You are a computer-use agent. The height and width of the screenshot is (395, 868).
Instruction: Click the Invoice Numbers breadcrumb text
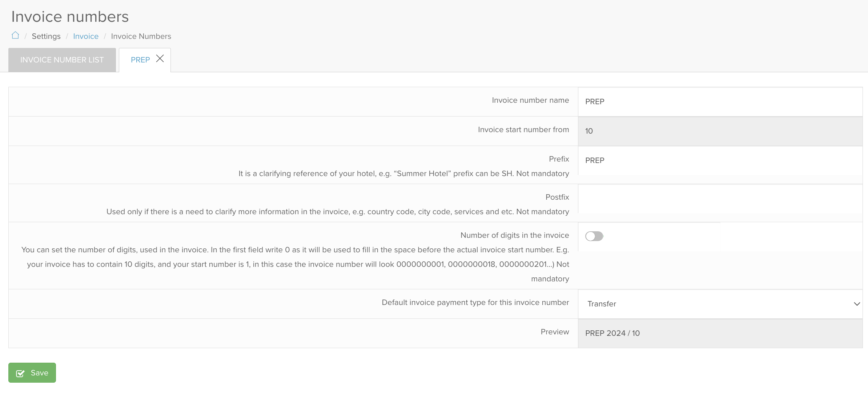(x=141, y=36)
